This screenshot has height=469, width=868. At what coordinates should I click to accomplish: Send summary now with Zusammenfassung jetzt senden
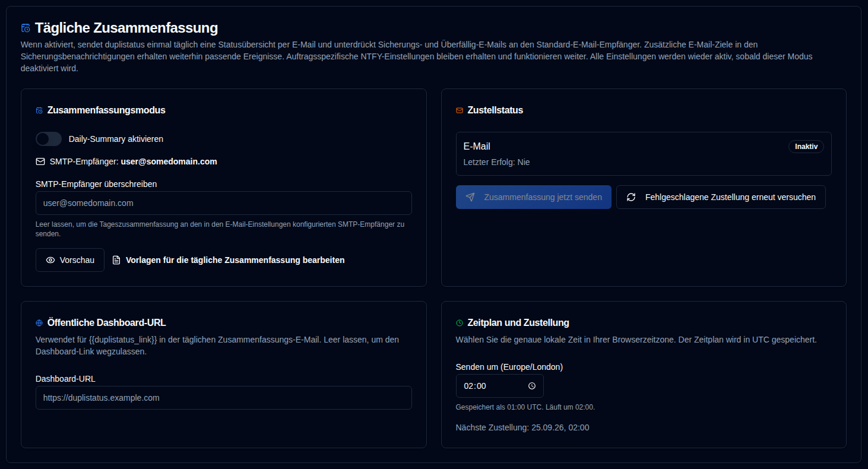pyautogui.click(x=534, y=197)
